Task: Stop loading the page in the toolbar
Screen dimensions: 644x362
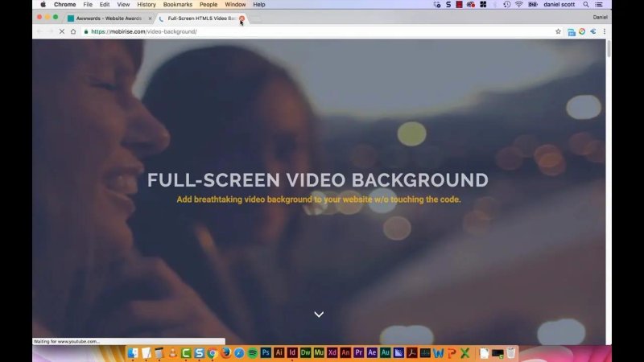Action: (x=62, y=31)
